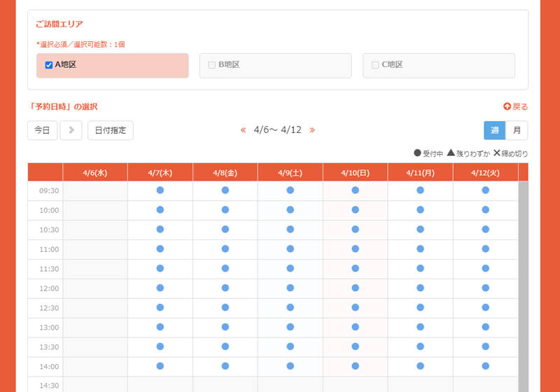Choose the 4/8(金) 10:30 blue dot
This screenshot has width=560, height=392.
pos(225,230)
